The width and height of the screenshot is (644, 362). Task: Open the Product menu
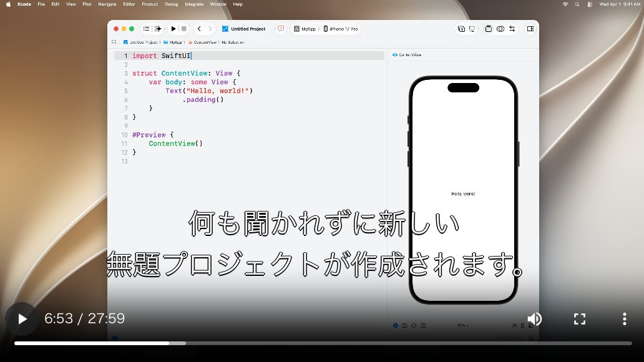pos(150,4)
